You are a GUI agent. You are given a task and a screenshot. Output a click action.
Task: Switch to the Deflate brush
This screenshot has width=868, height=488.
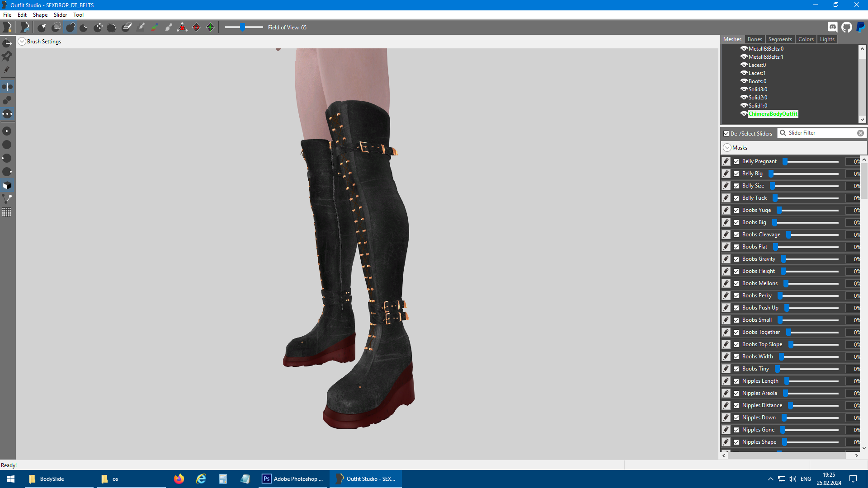84,27
